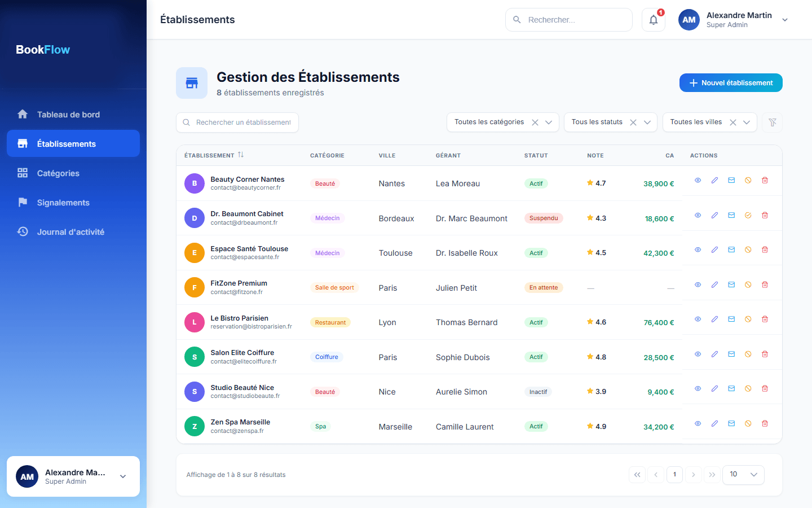
Task: Clear the 'Tous les statuts' filter
Action: [x=633, y=122]
